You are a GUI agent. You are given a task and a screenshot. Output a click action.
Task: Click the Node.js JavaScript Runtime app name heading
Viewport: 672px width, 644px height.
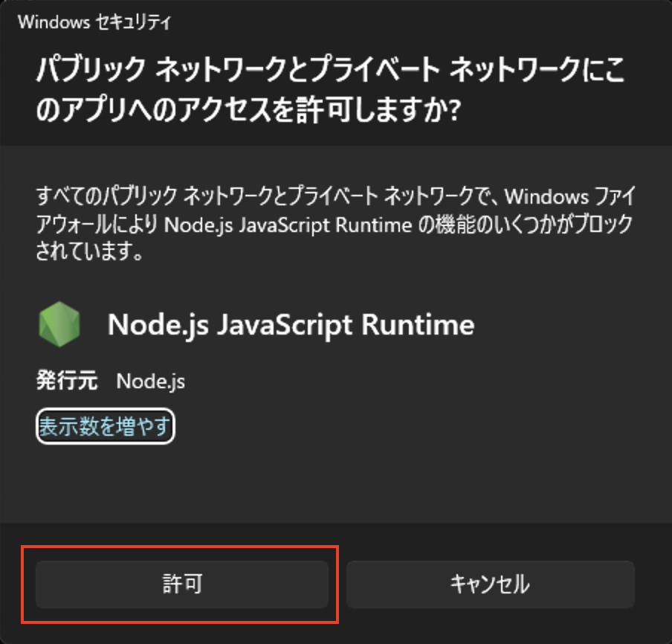(291, 325)
